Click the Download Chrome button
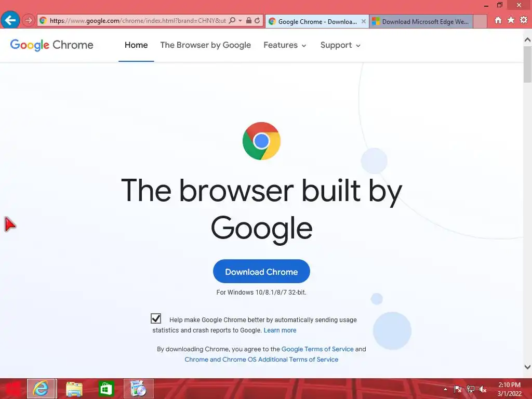 coord(261,271)
